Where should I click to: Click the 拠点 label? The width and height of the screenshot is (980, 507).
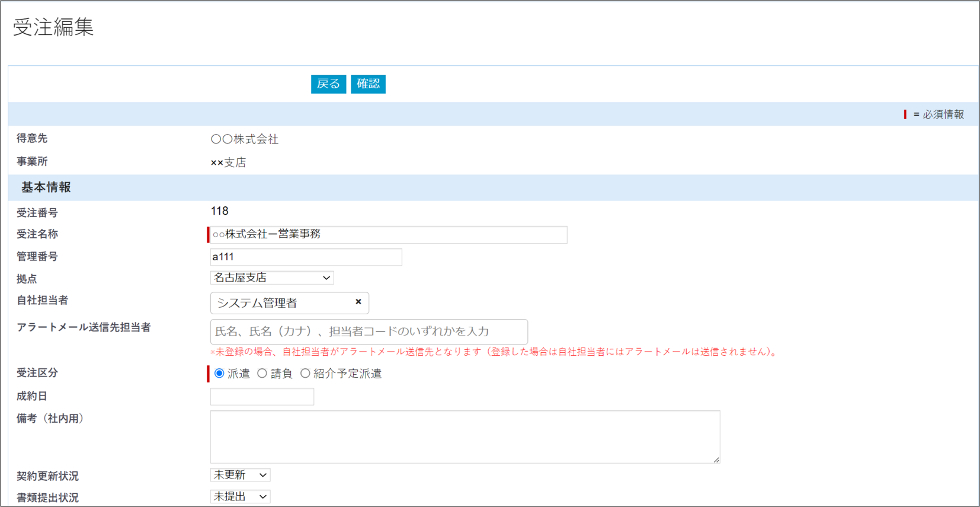27,279
